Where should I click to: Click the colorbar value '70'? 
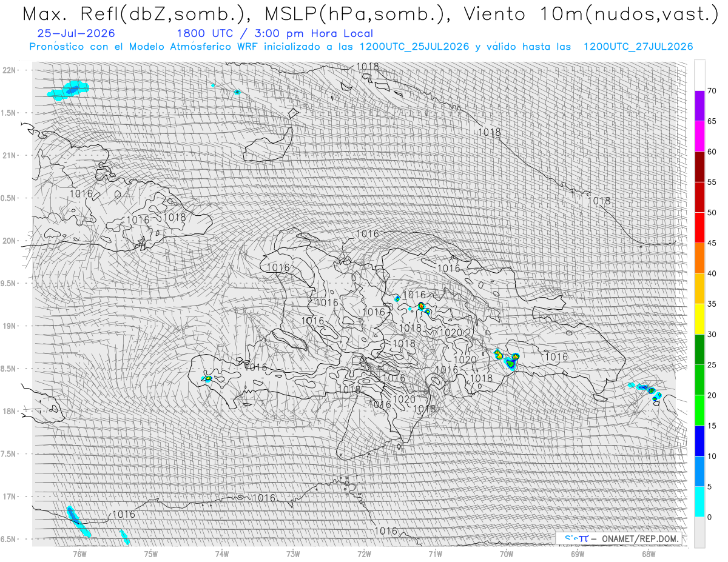pos(712,91)
